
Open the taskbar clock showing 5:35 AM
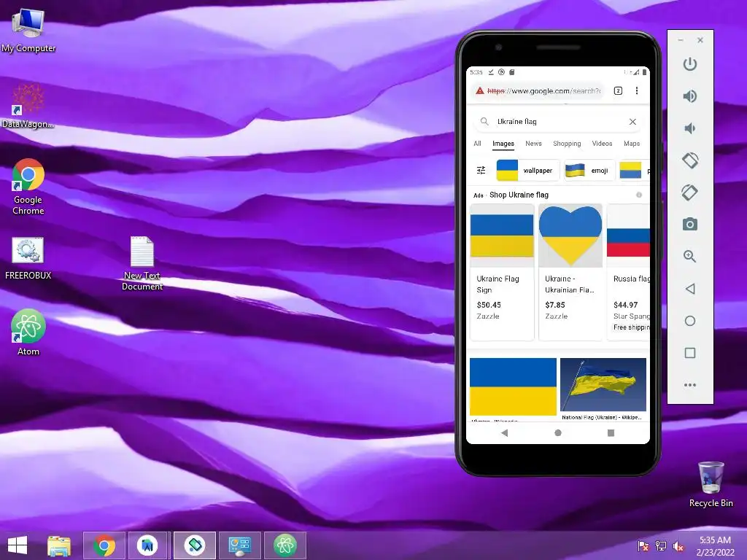(x=715, y=545)
